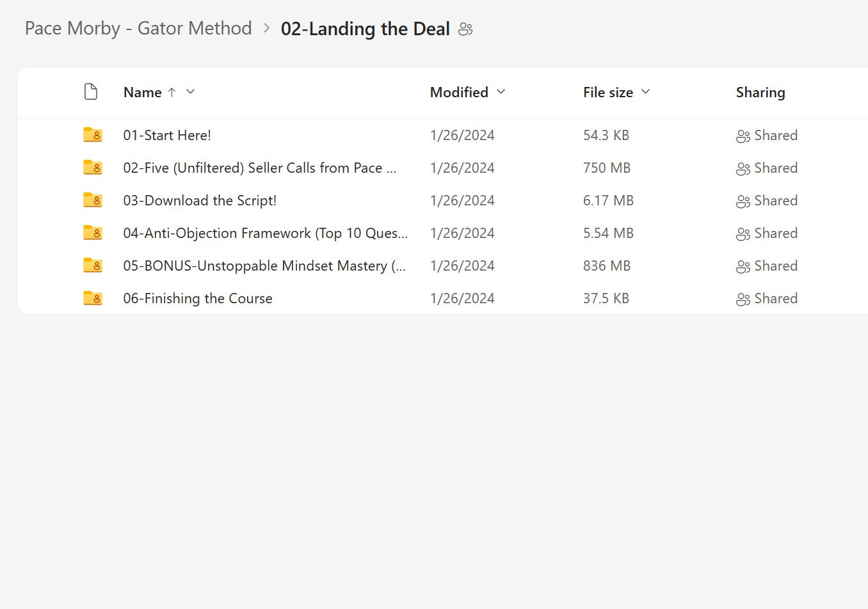
Task: Open 05-BONUS-Unstoppable Mindset Mastery folder
Action: click(x=264, y=265)
